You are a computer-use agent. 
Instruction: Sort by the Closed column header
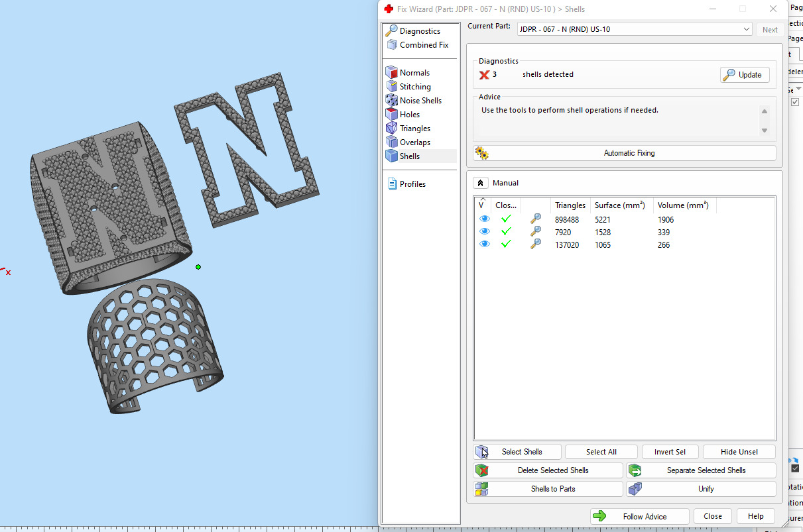click(x=506, y=205)
